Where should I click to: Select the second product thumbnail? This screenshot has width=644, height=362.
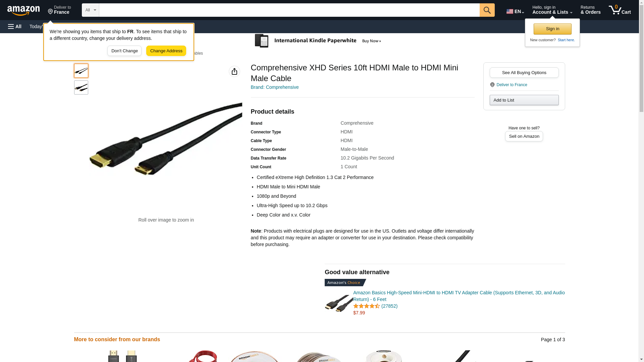81,87
